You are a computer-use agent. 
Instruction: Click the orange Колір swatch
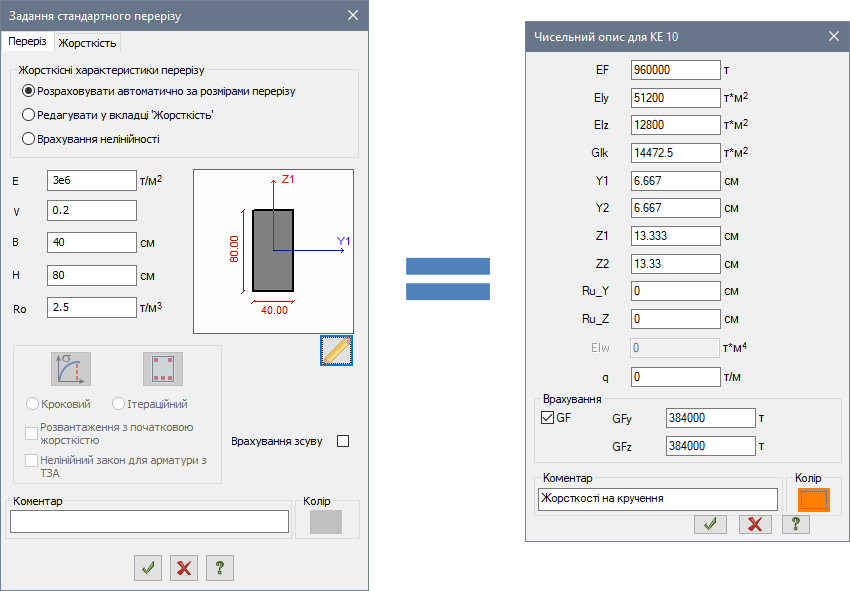pyautogui.click(x=814, y=499)
